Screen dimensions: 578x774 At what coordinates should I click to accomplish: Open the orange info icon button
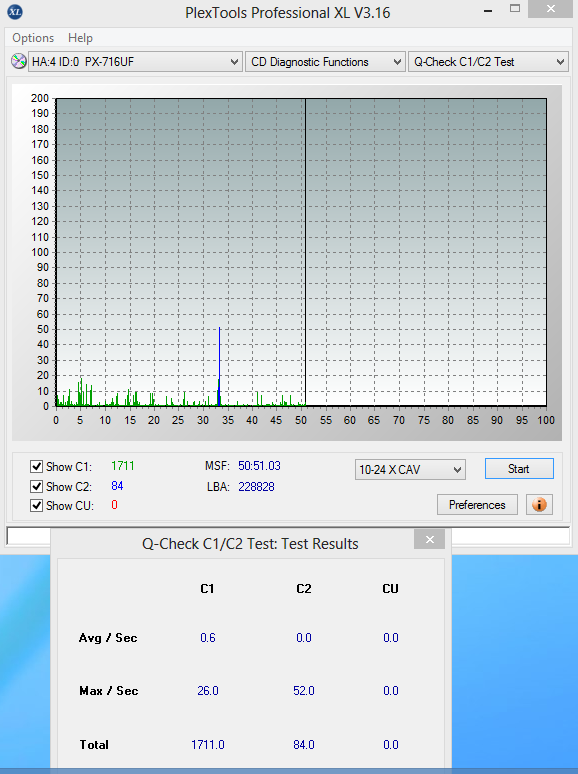539,504
